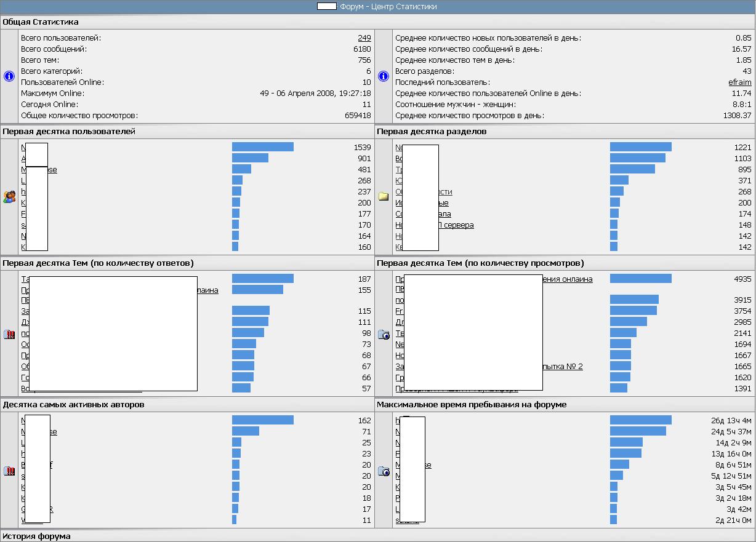
Task: Click the folder icon in Первая десятка разделов
Action: coord(384,197)
